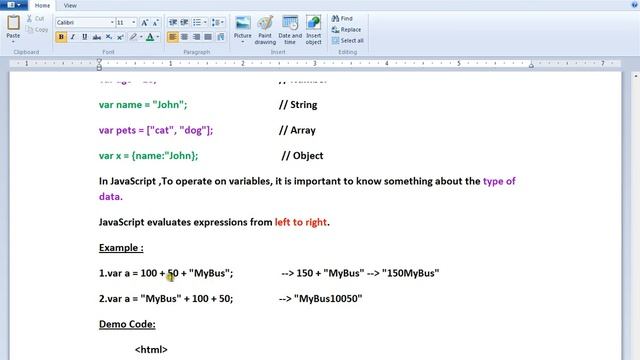Open WordPad Help icon

(634, 4)
